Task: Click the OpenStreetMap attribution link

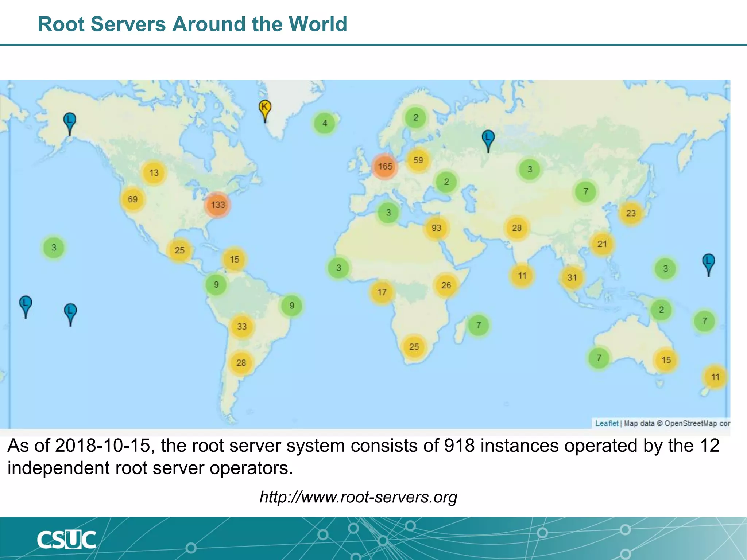Action: click(x=690, y=423)
